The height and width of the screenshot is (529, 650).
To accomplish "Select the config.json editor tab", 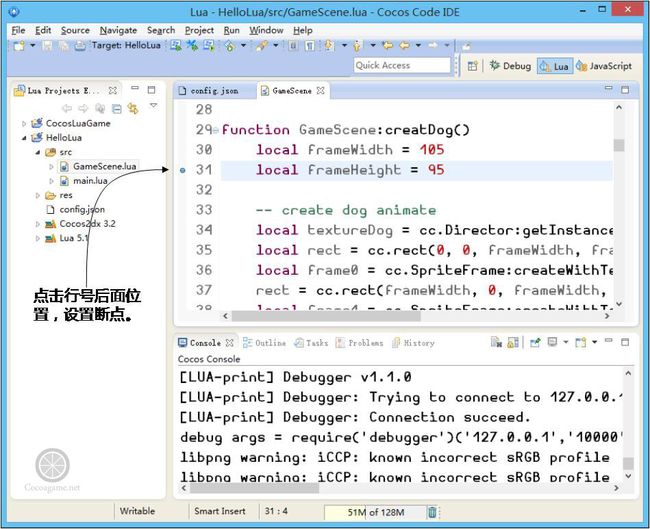I will coord(209,90).
